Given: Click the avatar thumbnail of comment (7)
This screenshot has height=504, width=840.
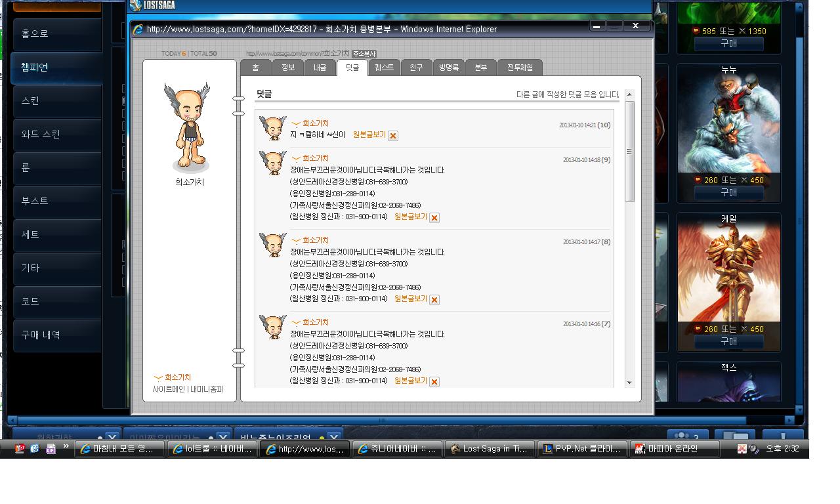Looking at the screenshot, I should tap(273, 327).
